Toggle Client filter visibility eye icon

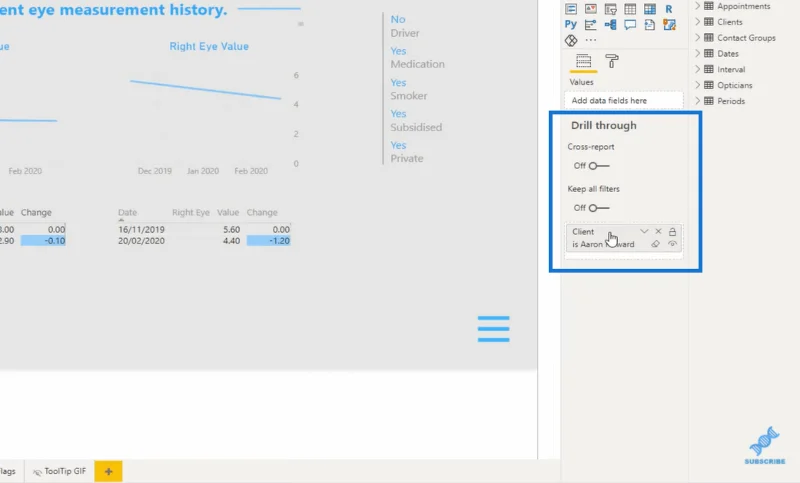(x=672, y=244)
